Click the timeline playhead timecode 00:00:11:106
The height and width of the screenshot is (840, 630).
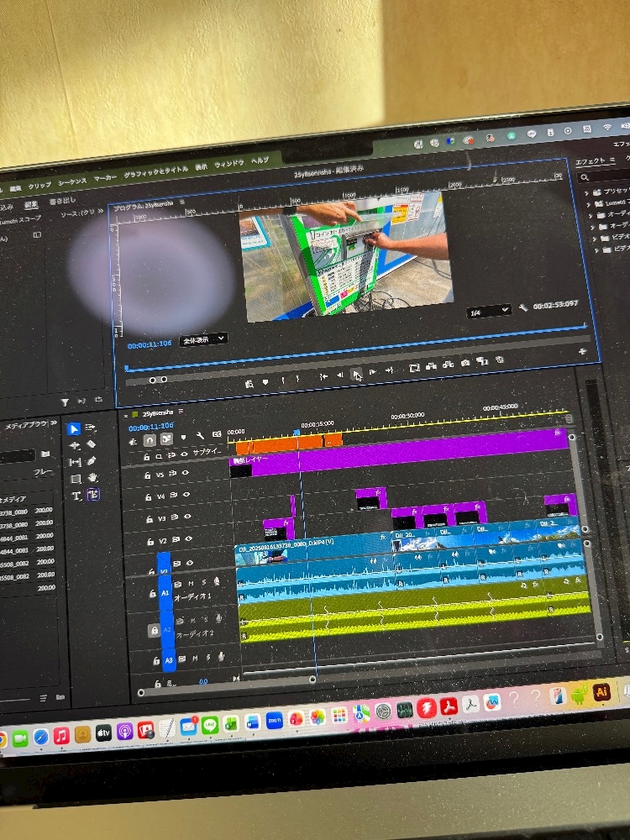150,427
